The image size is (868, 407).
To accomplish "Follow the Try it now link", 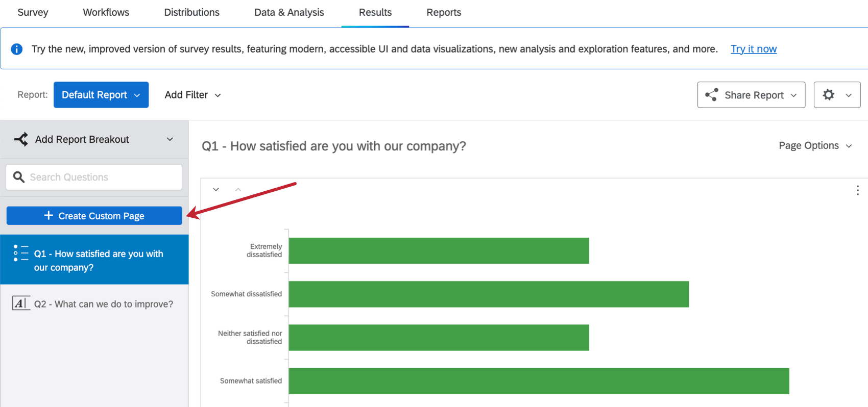I will pyautogui.click(x=753, y=49).
